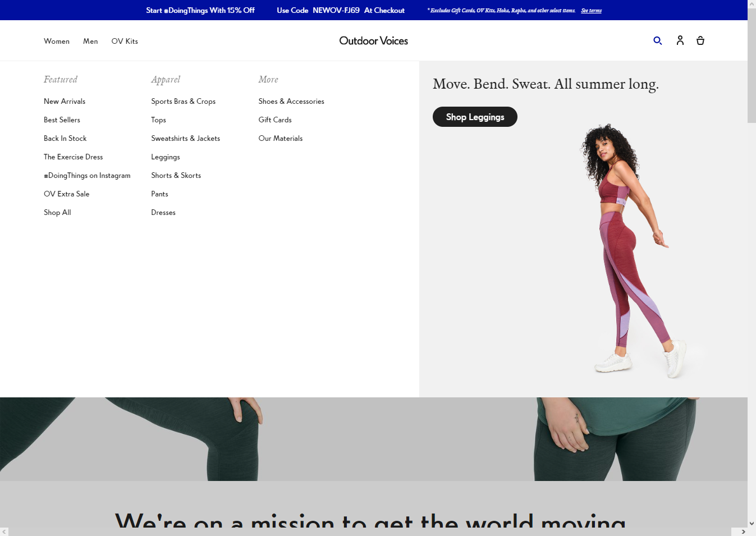Browse Sports Bras & Crops
Image resolution: width=756 pixels, height=536 pixels.
[183, 102]
